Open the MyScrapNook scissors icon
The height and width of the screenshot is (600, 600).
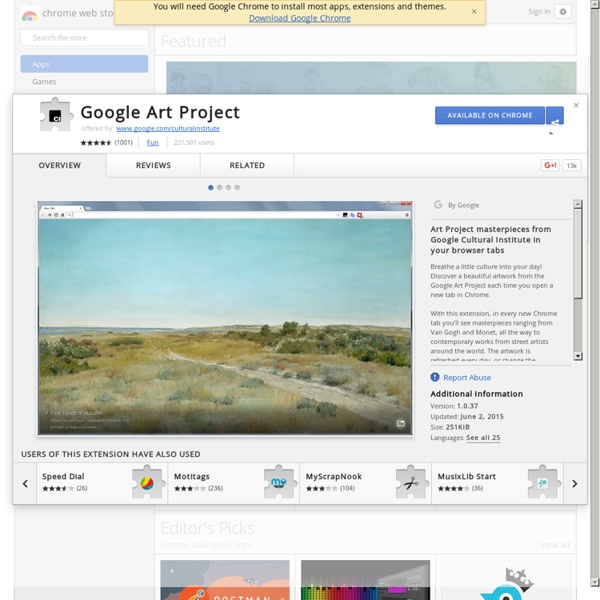click(411, 483)
